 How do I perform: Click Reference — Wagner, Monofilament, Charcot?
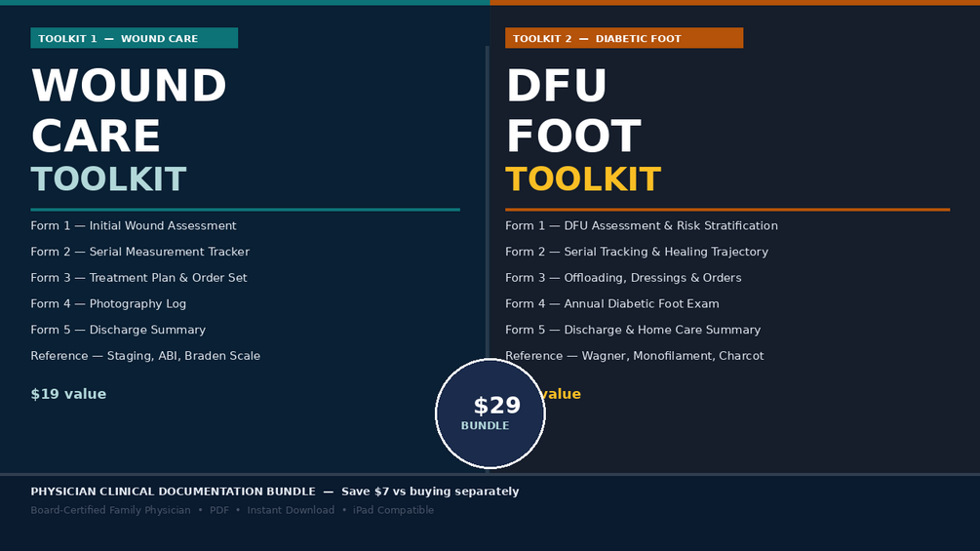click(x=635, y=356)
